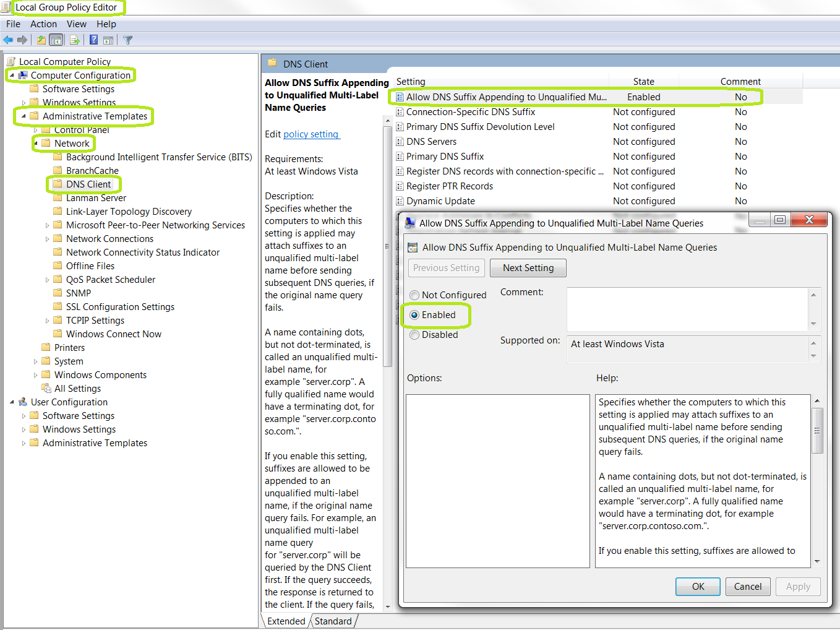Click the SNMP folder icon
Screen dimensions: 840x630
click(58, 293)
